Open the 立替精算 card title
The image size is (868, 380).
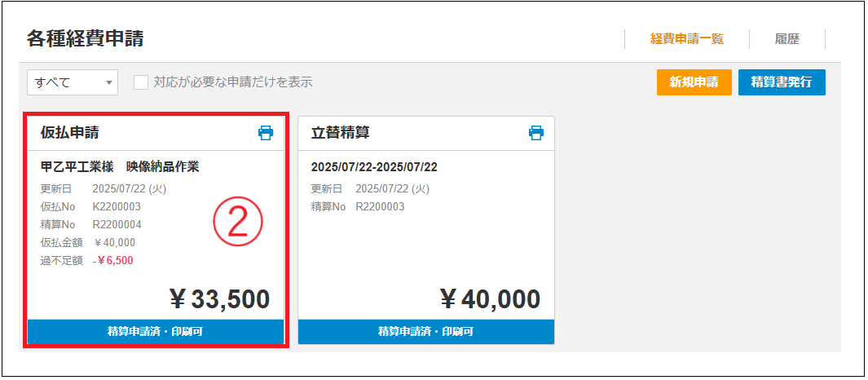[x=341, y=132]
